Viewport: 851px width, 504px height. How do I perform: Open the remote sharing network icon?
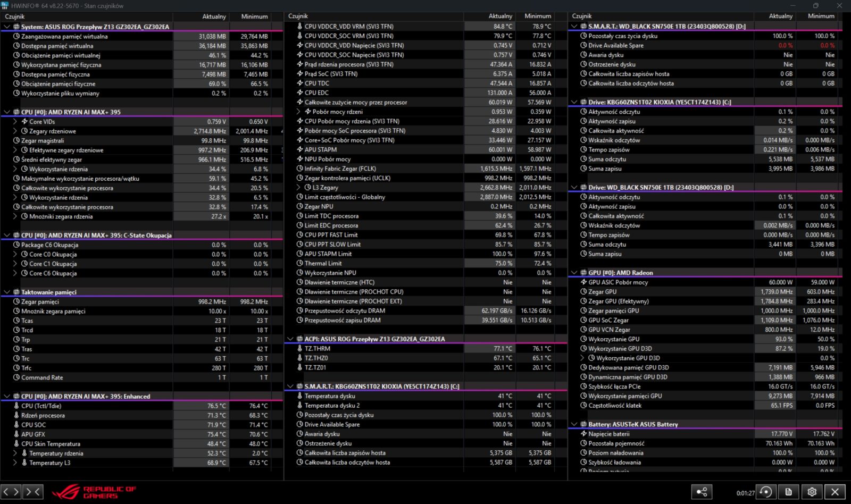click(x=702, y=492)
